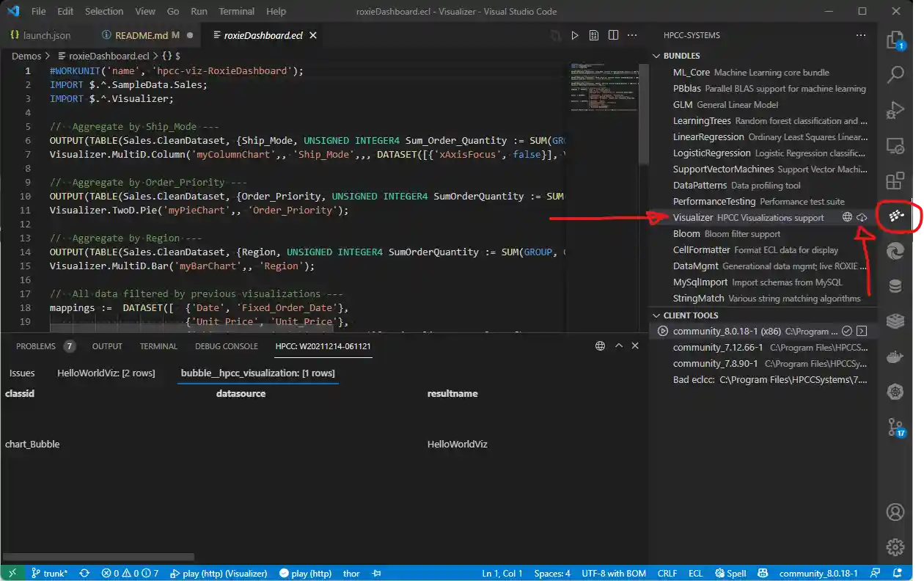Screen dimensions: 924x581
Task: Open the Docker view icon
Action: pos(895,359)
